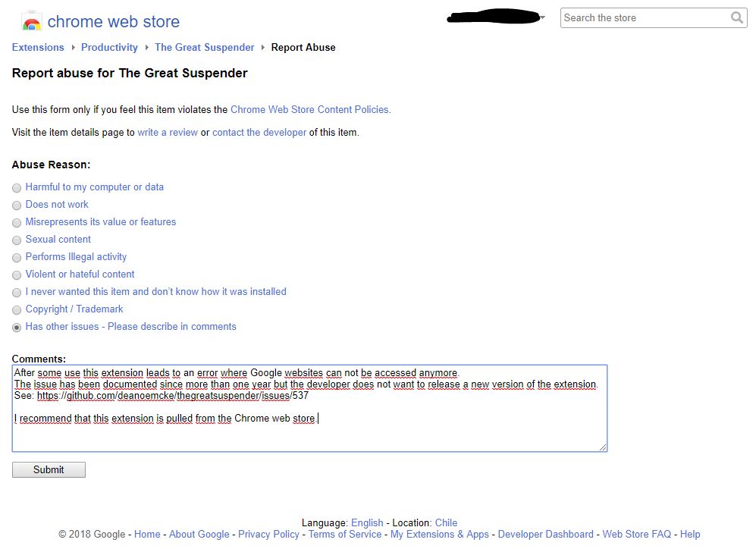The height and width of the screenshot is (549, 756).
Task: Change location via Chile link
Action: coord(446,522)
